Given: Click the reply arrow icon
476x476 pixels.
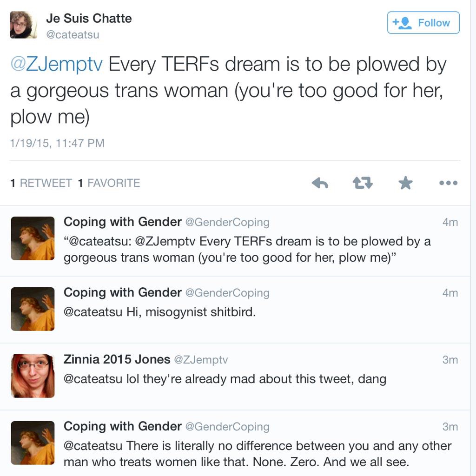Looking at the screenshot, I should (x=320, y=183).
